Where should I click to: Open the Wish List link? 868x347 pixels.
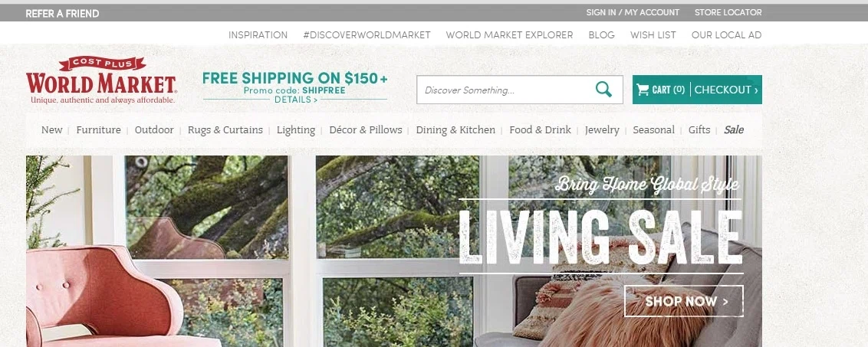653,35
